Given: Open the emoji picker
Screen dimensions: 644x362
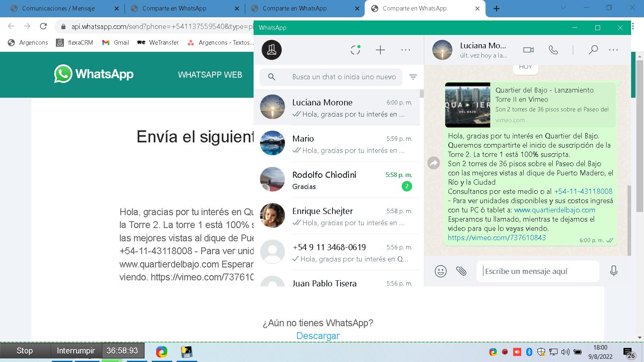Looking at the screenshot, I should click(x=441, y=271).
